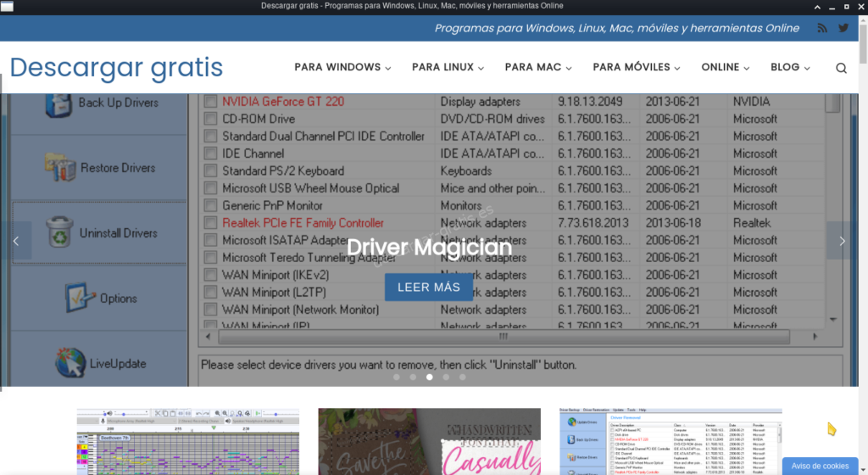Open the RSS feed icon
The image size is (868, 475).
click(x=822, y=28)
